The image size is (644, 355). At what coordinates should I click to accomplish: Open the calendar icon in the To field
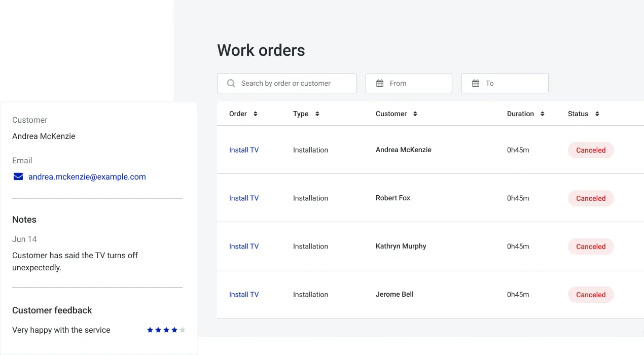pos(476,83)
